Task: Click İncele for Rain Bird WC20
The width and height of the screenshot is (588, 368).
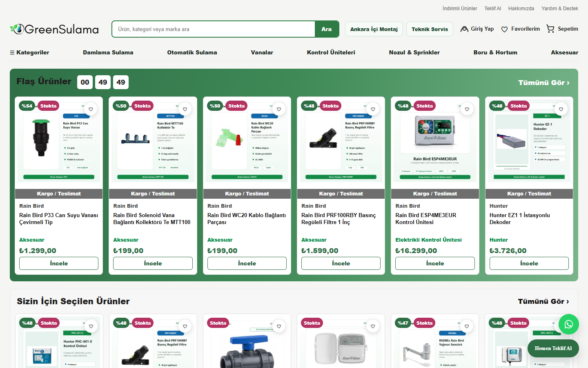Action: [x=247, y=263]
